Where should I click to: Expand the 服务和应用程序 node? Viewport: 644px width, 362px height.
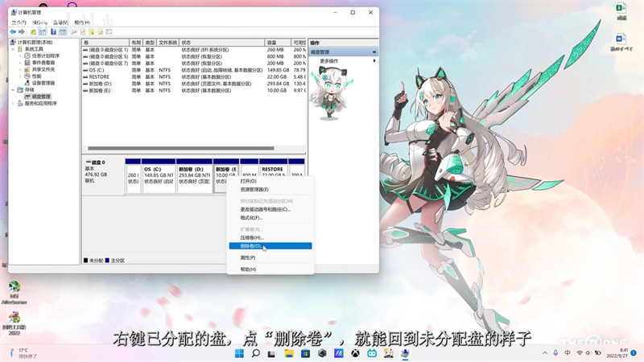[x=13, y=104]
